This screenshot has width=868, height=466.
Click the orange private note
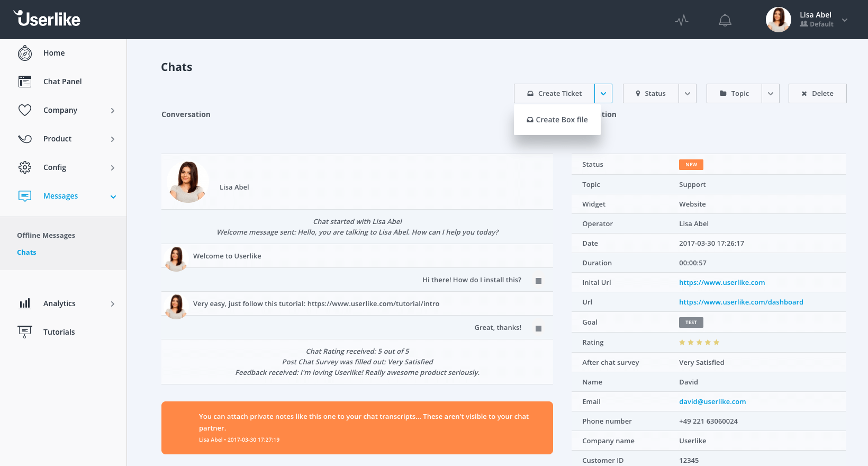tap(357, 428)
